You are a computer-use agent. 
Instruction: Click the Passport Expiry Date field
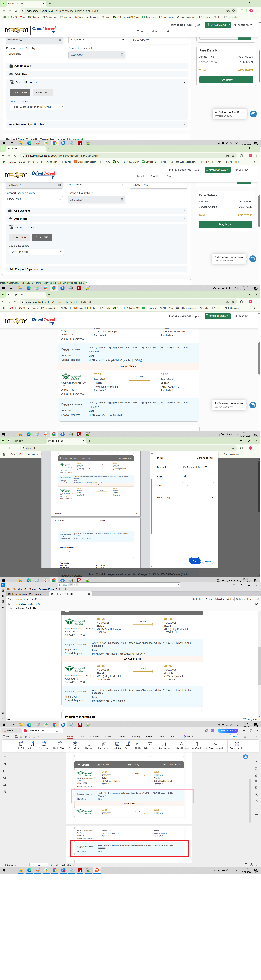[97, 55]
